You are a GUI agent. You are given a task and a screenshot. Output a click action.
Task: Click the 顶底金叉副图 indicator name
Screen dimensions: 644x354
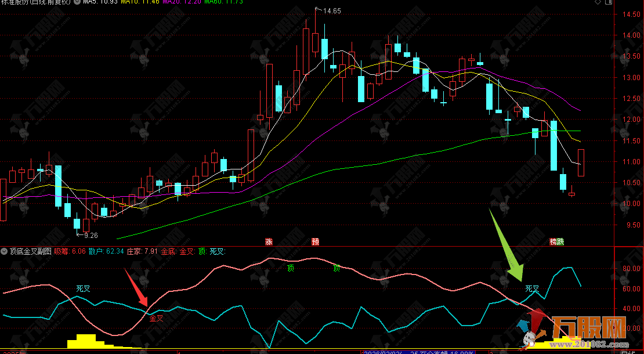(x=31, y=251)
